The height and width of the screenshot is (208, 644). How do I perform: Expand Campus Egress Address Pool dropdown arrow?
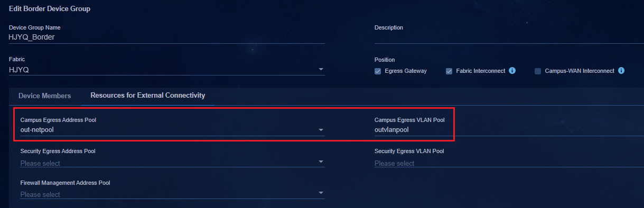click(x=321, y=130)
